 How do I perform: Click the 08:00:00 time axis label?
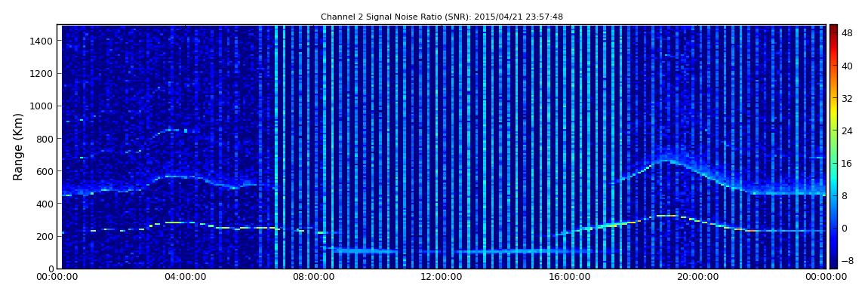[x=312, y=278]
